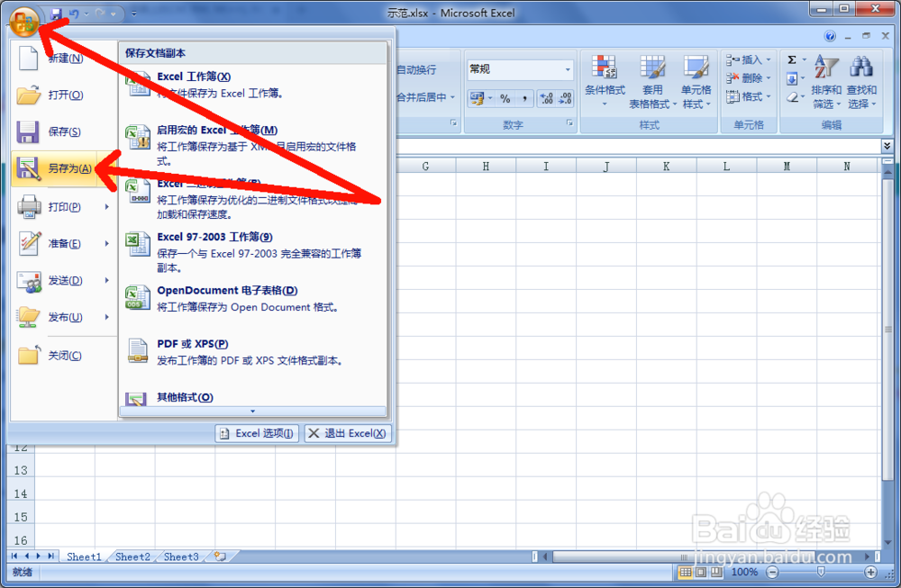Save as Excel 97-2003 工作簿(9)
The height and width of the screenshot is (588, 901).
253,251
